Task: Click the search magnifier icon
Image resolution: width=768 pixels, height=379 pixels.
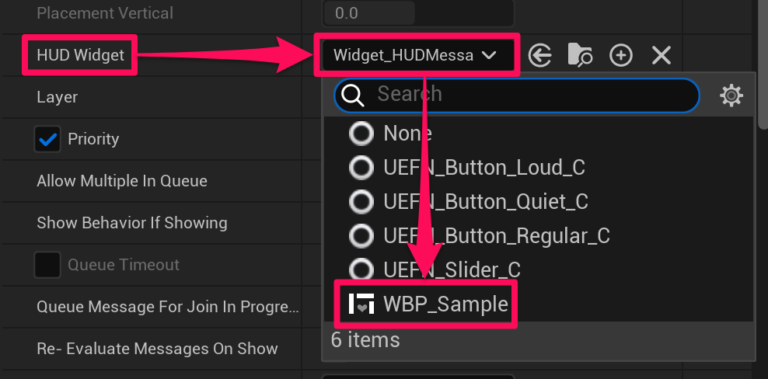Action: click(x=353, y=95)
